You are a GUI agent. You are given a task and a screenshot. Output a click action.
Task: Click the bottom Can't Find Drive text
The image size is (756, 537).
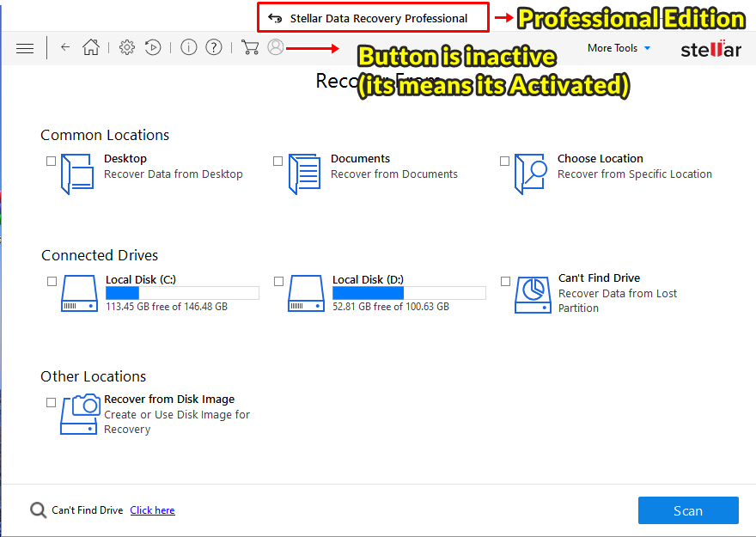(88, 510)
